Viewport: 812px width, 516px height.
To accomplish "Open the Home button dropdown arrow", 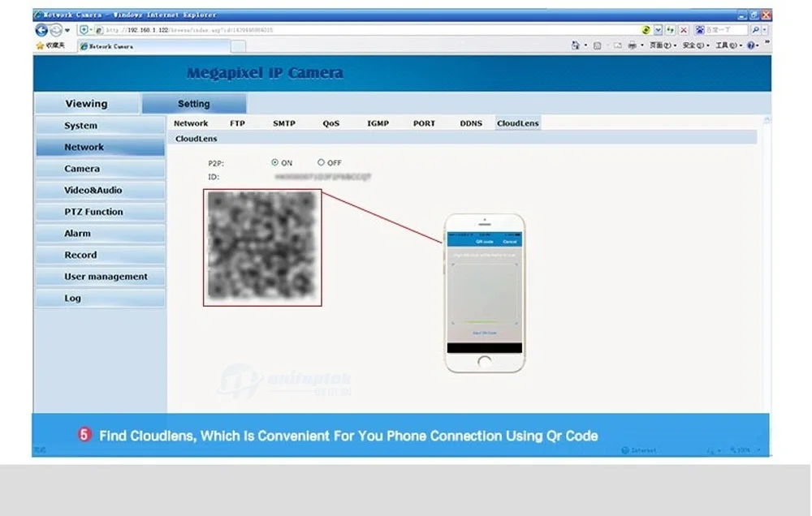I will point(585,45).
